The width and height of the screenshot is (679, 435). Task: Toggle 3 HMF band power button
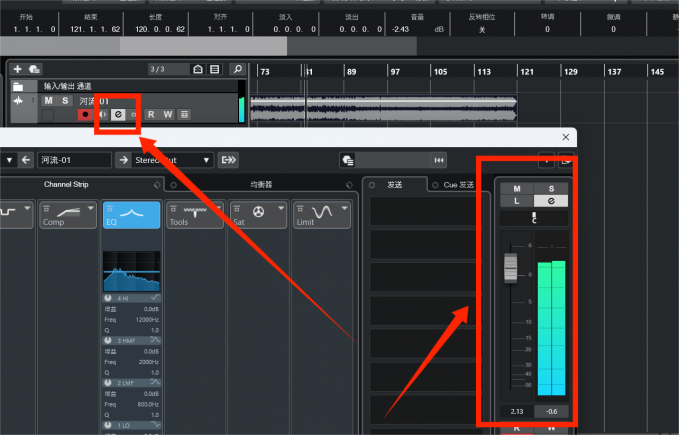(108, 341)
